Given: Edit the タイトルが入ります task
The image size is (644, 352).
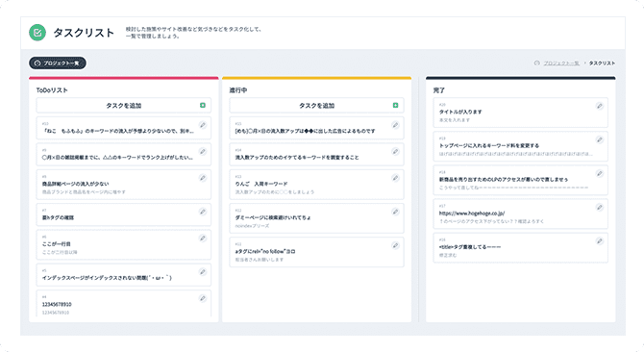Looking at the screenshot, I should click(x=600, y=106).
